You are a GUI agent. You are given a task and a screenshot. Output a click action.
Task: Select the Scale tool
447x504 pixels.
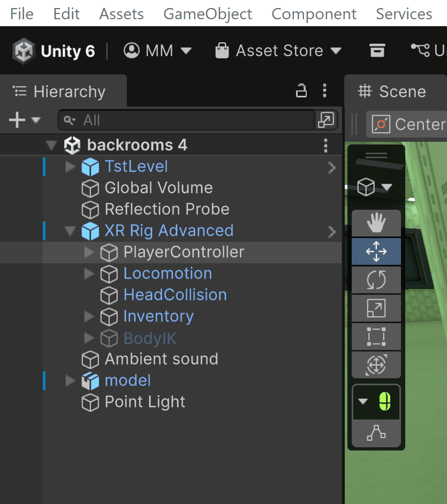tap(376, 308)
